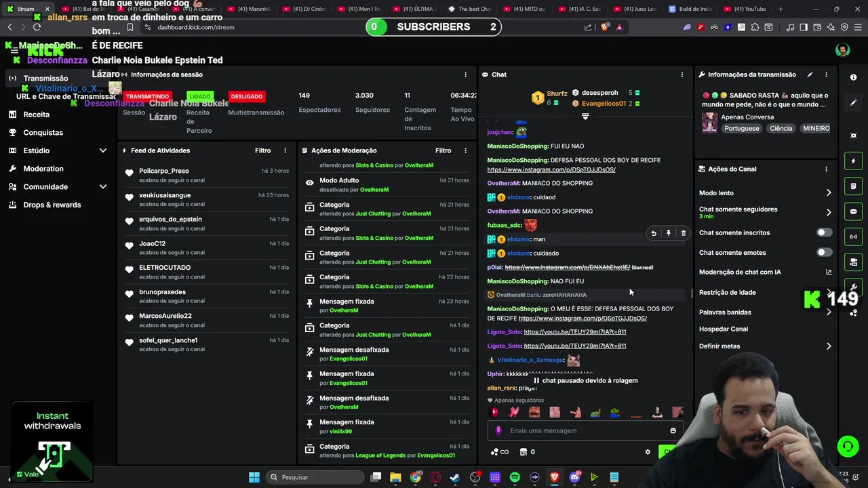This screenshot has height=488, width=868.
Task: Click Windows Start button
Action: click(x=254, y=477)
